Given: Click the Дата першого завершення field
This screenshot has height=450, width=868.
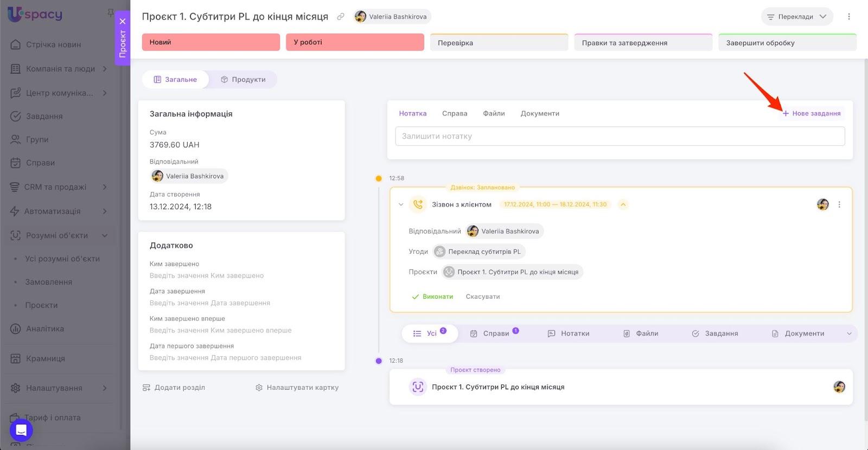Looking at the screenshot, I should pos(226,358).
